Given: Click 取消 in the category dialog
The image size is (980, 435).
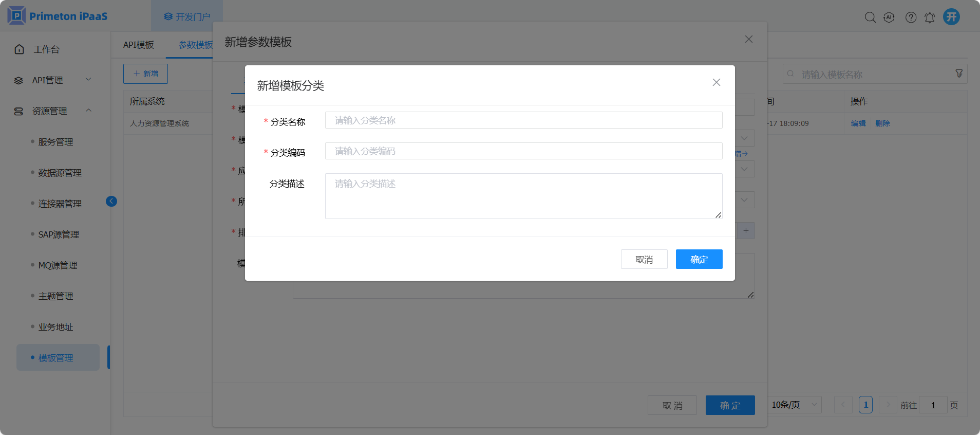Looking at the screenshot, I should (x=644, y=259).
